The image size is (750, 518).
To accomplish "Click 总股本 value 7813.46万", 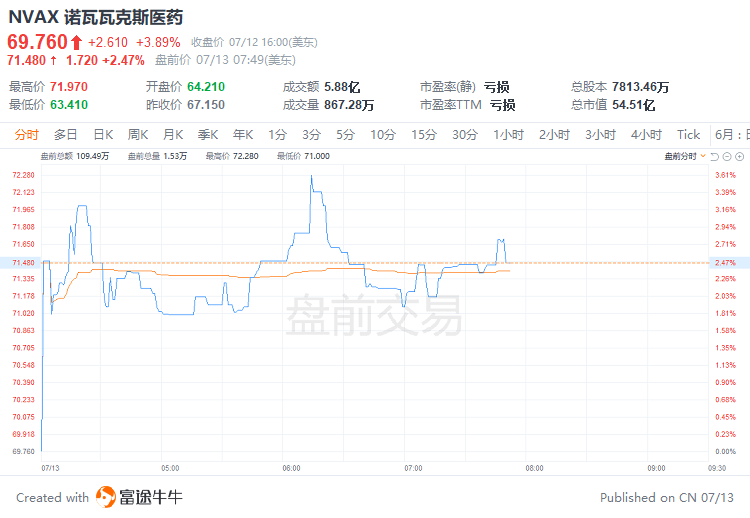I will (640, 87).
